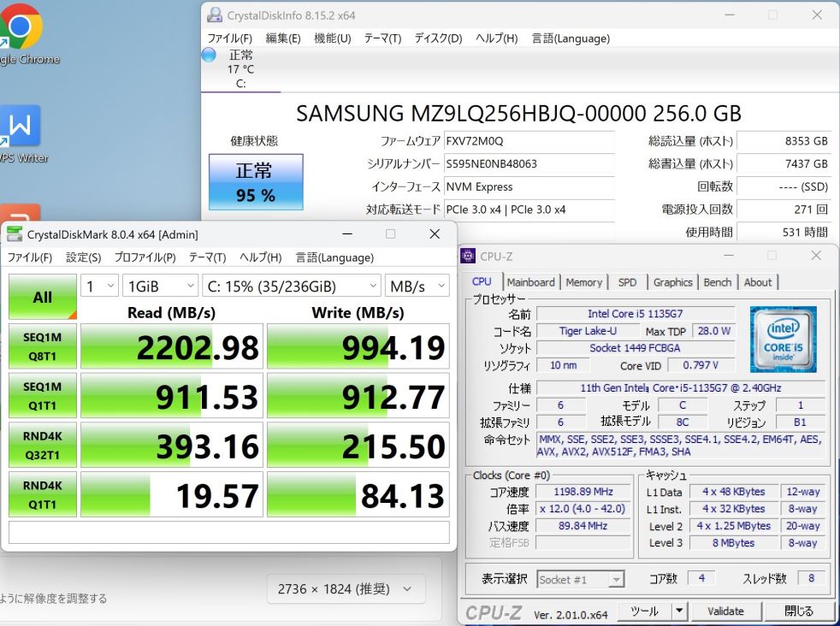840x626 pixels.
Task: Click the SEQ1M Q1T1 read result 911.53
Action: click(172, 396)
